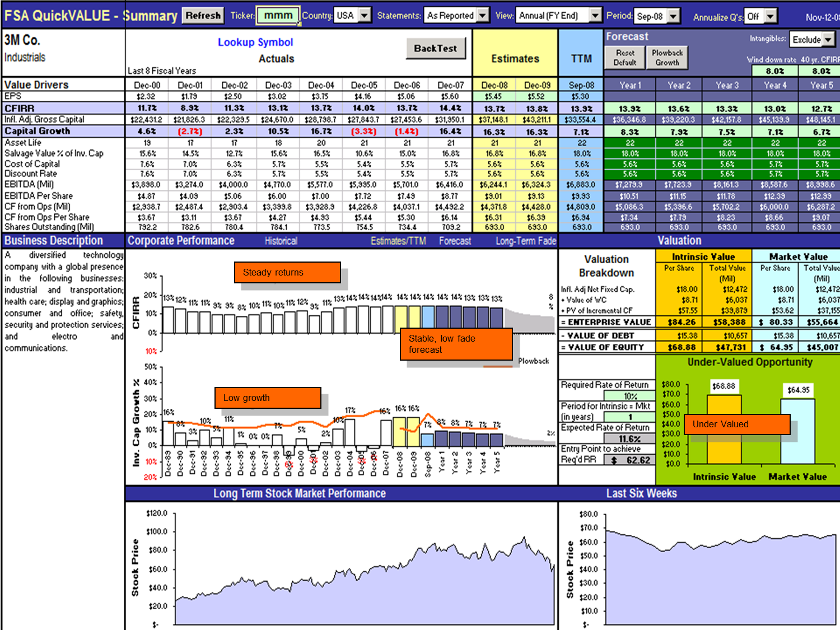
Task: Click the Historical label in Corporate Performance header
Action: (281, 241)
